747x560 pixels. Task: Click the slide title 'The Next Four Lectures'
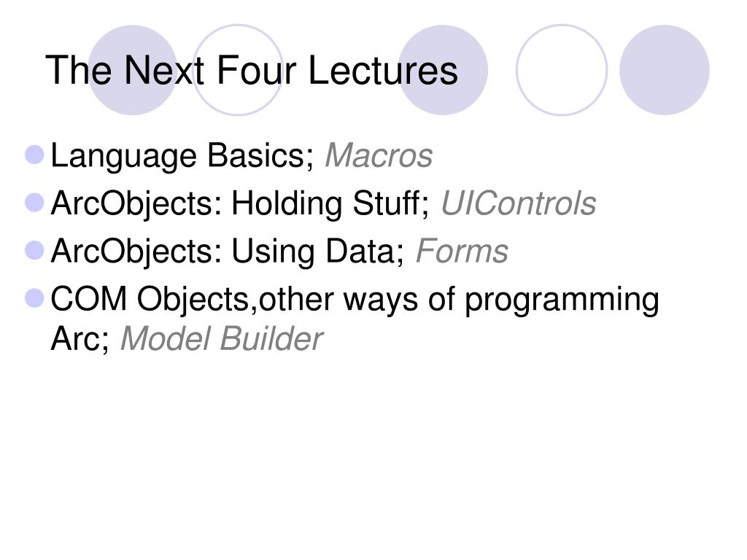[252, 71]
